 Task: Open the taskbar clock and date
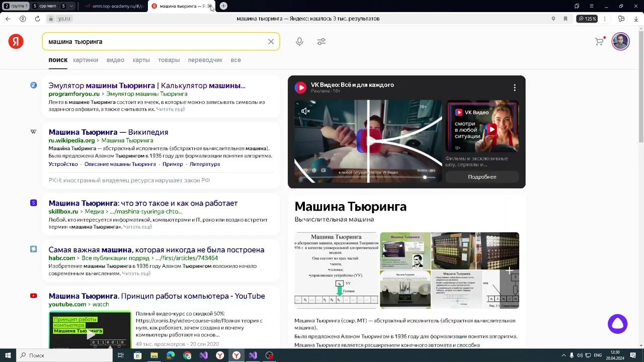point(615,355)
